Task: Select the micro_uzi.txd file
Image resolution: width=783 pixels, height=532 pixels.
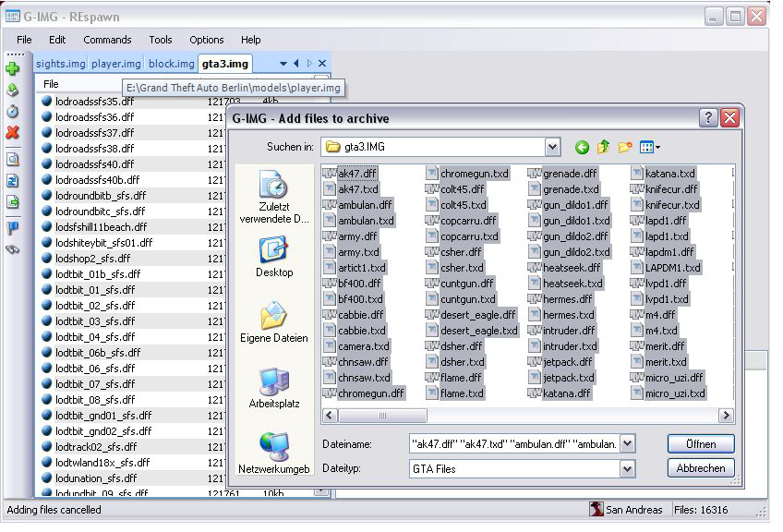Action: pos(669,393)
